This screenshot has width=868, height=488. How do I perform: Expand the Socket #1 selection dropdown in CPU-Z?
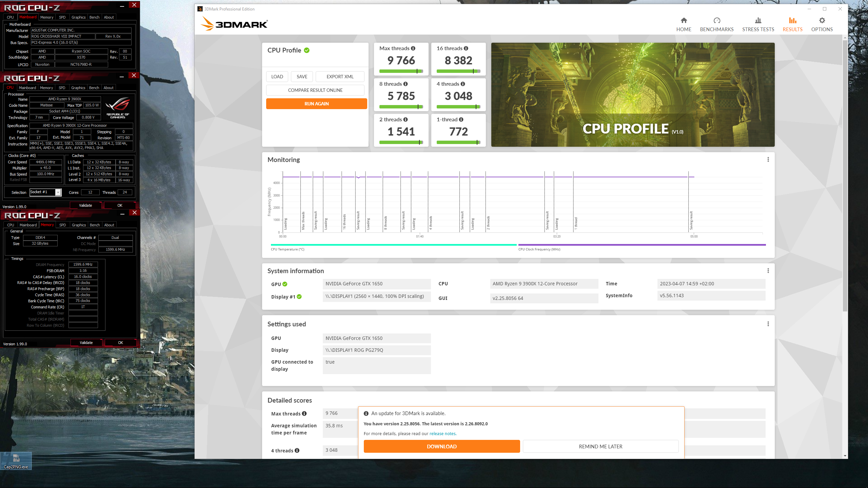pos(58,192)
